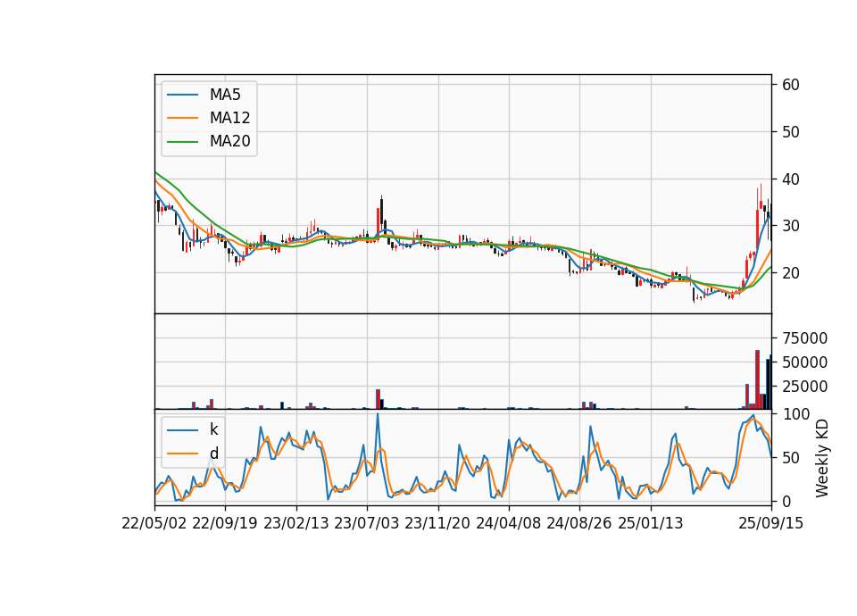
Task: Click the 24/04/08 date tick label
Action: (508, 523)
